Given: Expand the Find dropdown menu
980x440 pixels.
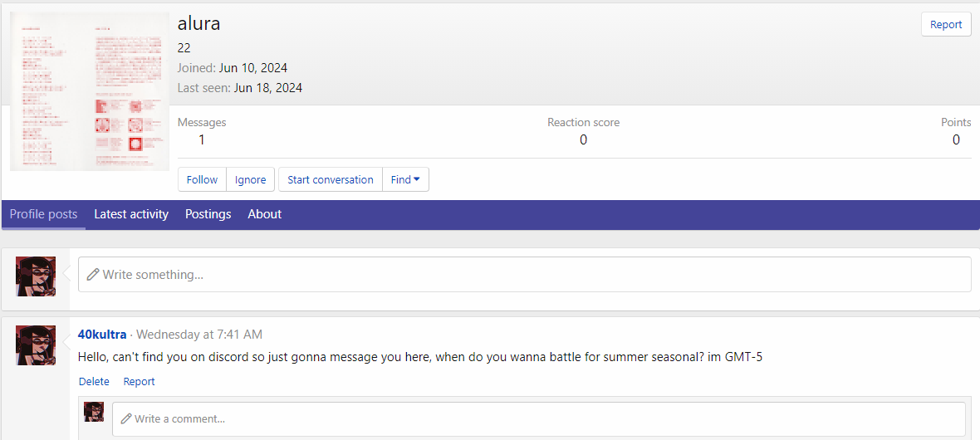Looking at the screenshot, I should pyautogui.click(x=405, y=179).
